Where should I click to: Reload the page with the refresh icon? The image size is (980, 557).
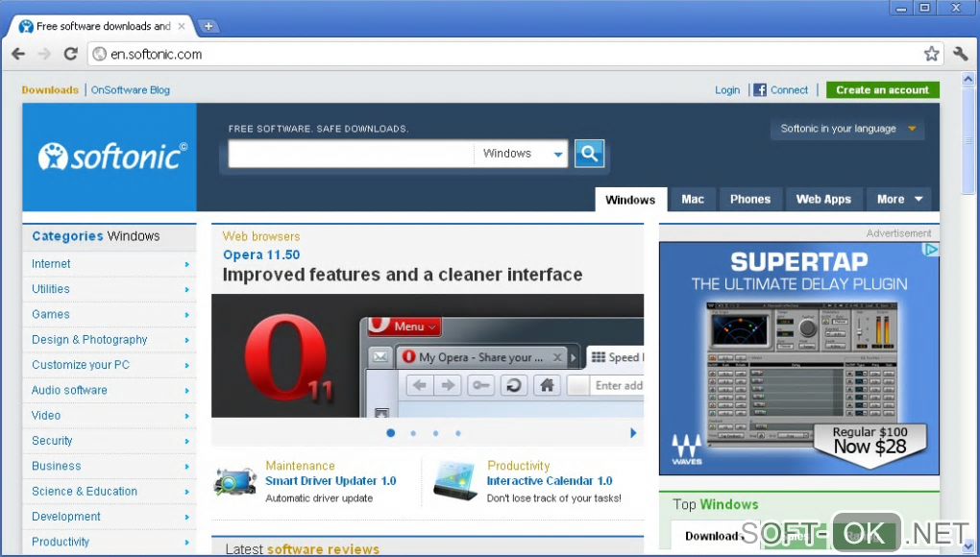(71, 54)
